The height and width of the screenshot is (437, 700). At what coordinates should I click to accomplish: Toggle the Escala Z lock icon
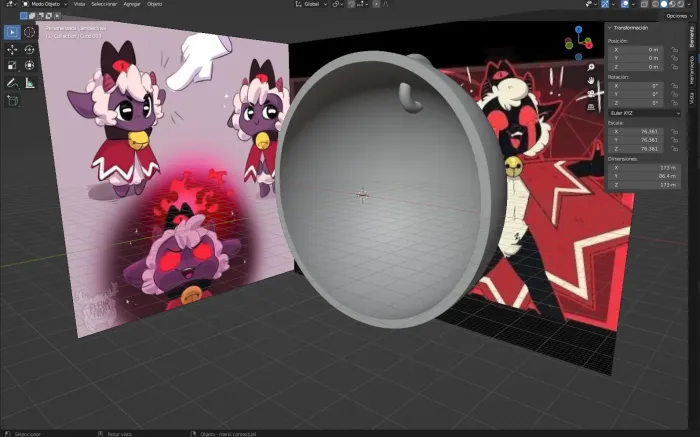675,149
